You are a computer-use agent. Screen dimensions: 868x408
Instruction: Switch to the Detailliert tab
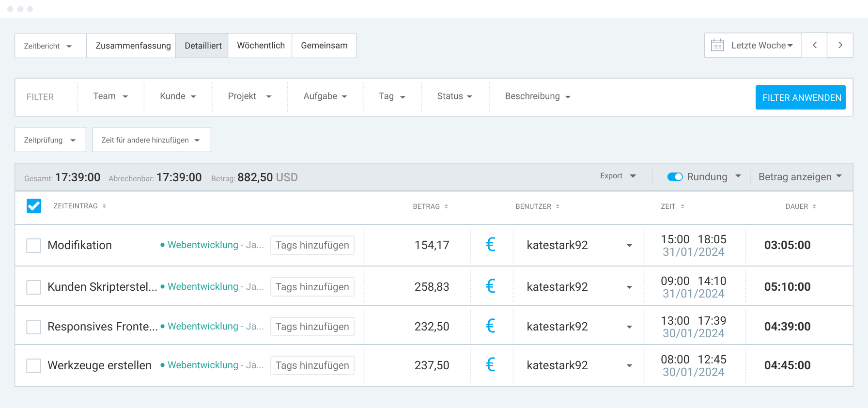tap(203, 46)
